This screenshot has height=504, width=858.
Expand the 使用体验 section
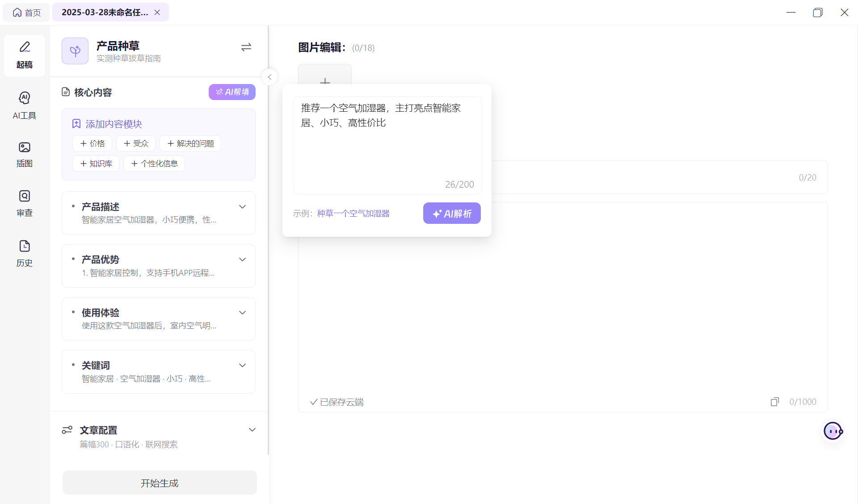tap(242, 312)
